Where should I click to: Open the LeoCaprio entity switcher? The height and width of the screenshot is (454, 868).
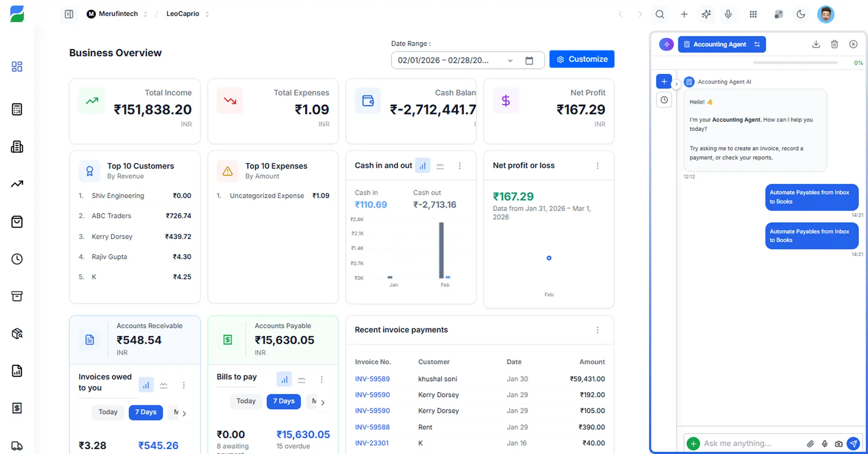click(207, 14)
